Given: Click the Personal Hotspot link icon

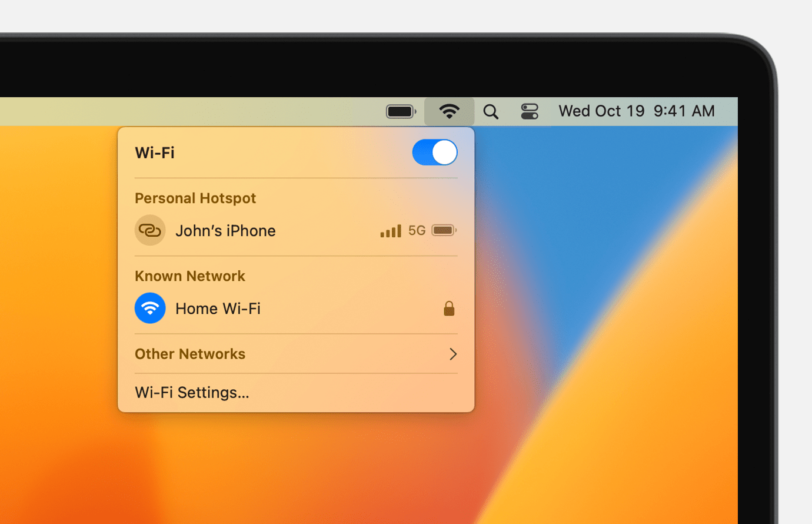Looking at the screenshot, I should (x=150, y=230).
